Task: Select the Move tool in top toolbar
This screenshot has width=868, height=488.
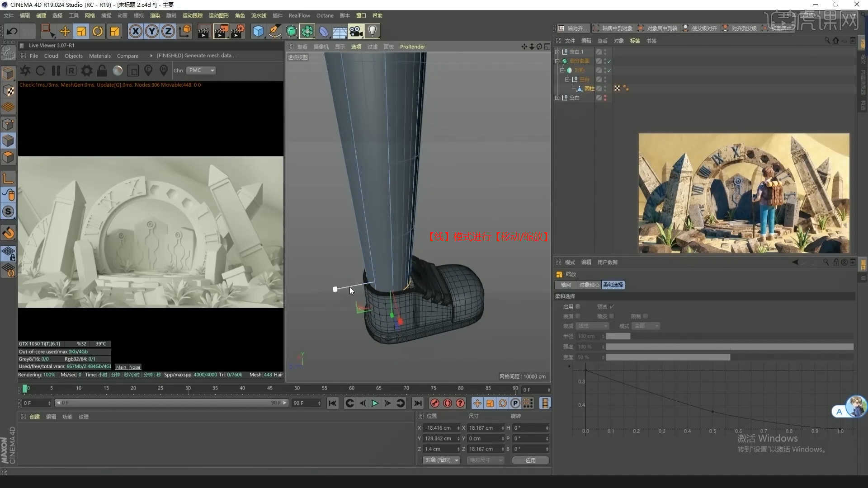Action: (x=65, y=31)
